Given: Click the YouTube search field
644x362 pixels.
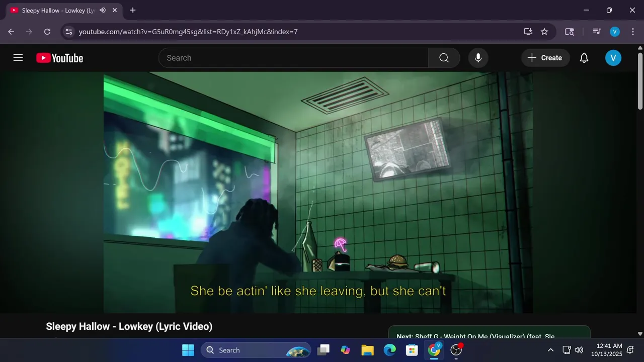Looking at the screenshot, I should tap(293, 58).
